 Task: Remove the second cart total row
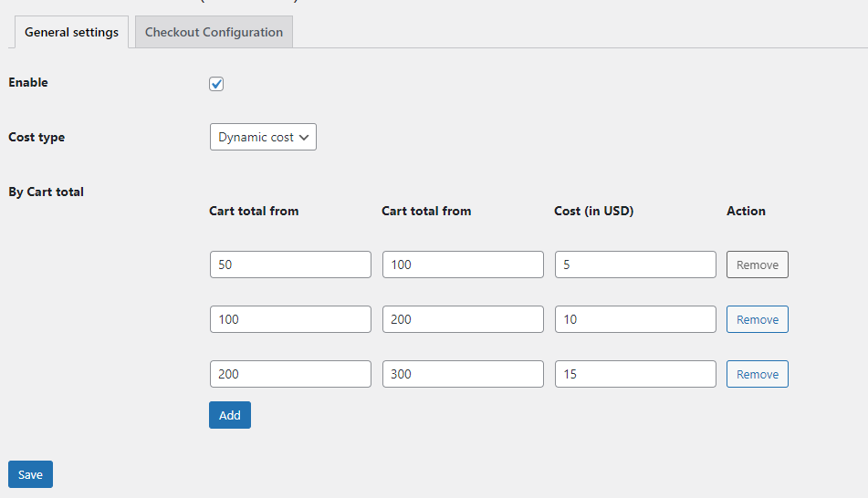tap(757, 319)
